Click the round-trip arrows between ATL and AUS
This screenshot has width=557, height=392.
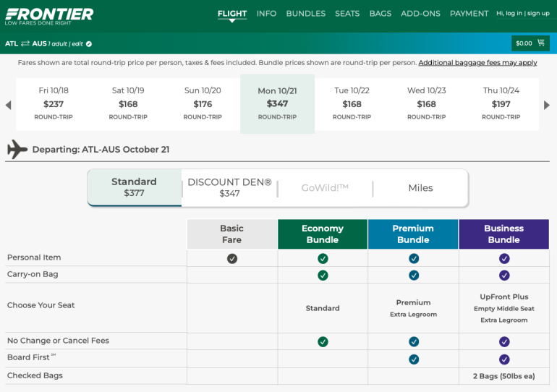[25, 44]
